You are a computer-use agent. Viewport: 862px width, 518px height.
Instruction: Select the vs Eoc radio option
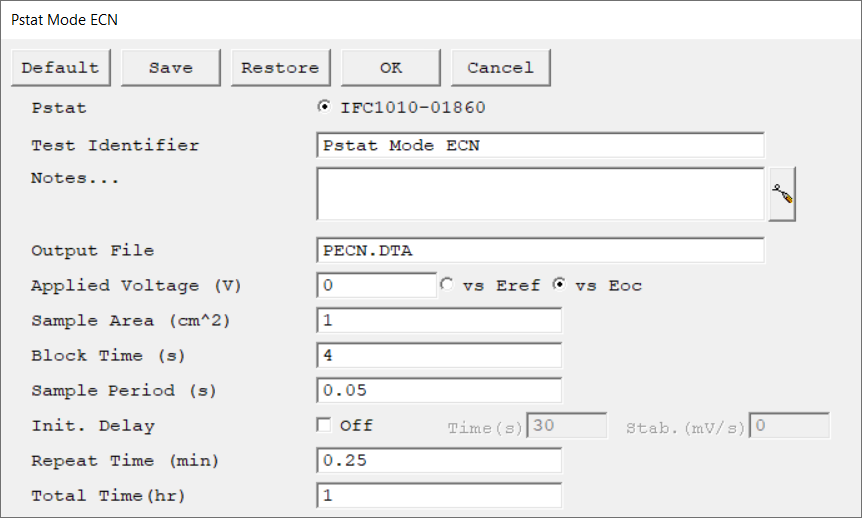point(560,285)
